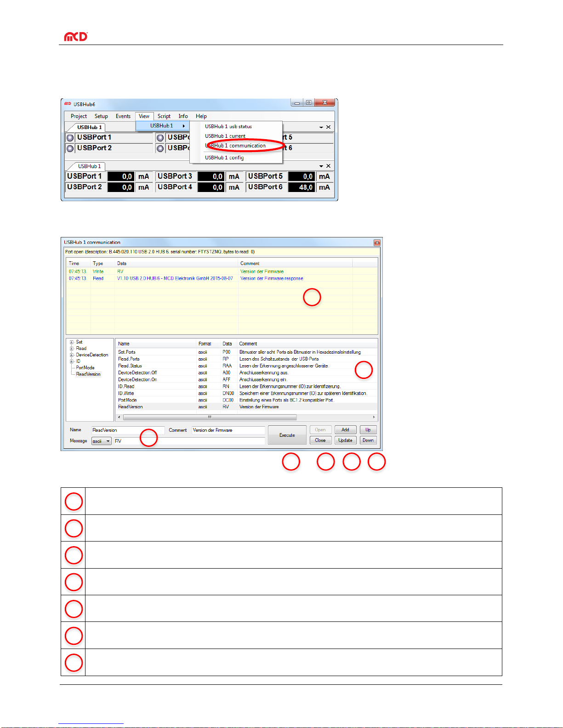Open the arrow menu of the mA current panel

coord(321,166)
